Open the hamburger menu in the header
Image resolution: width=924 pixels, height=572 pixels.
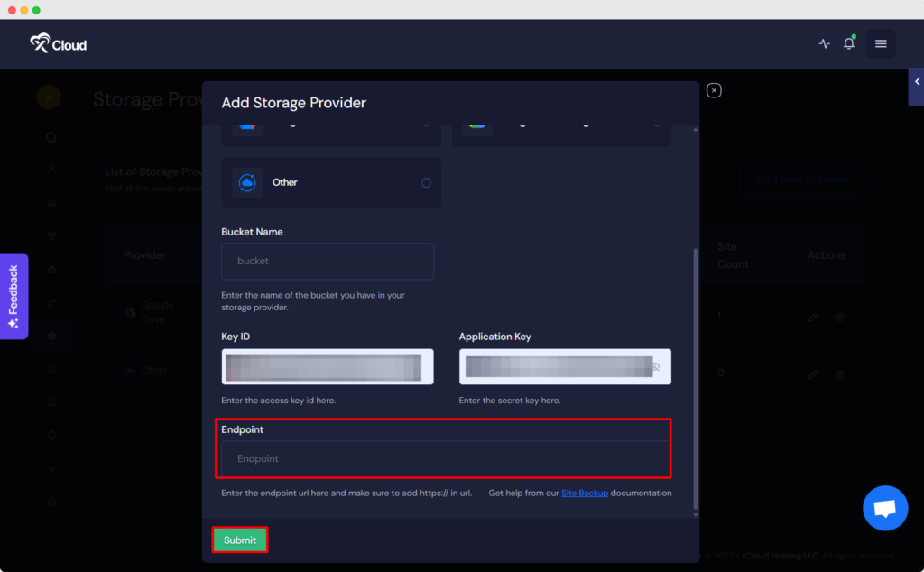pyautogui.click(x=881, y=43)
